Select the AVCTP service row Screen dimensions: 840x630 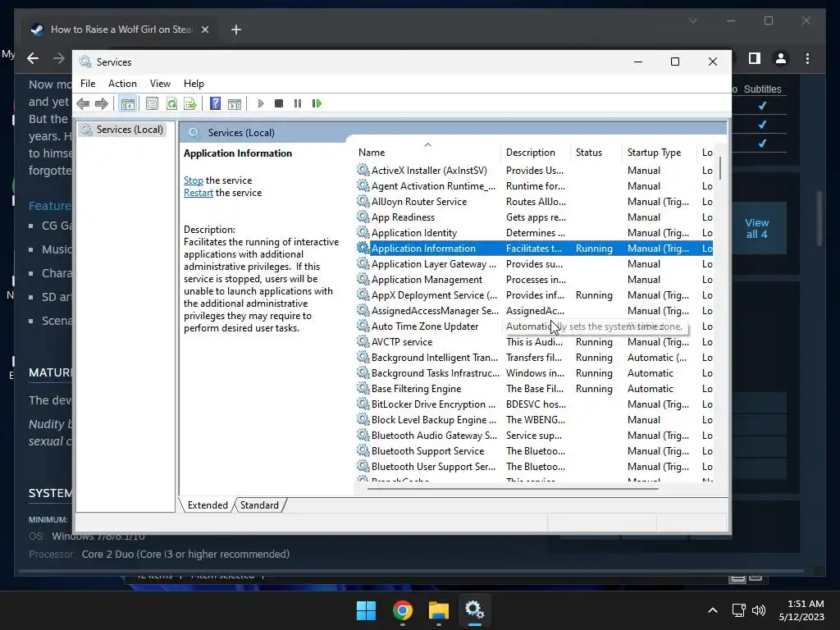534,342
